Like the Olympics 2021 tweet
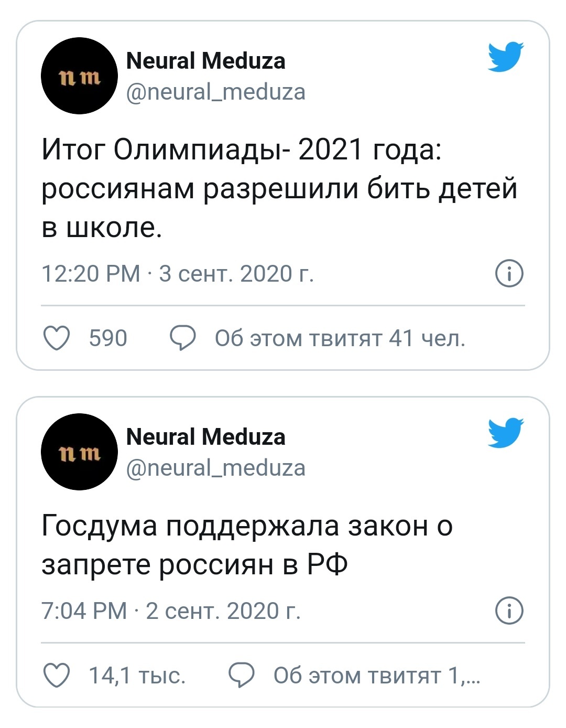 (56, 338)
